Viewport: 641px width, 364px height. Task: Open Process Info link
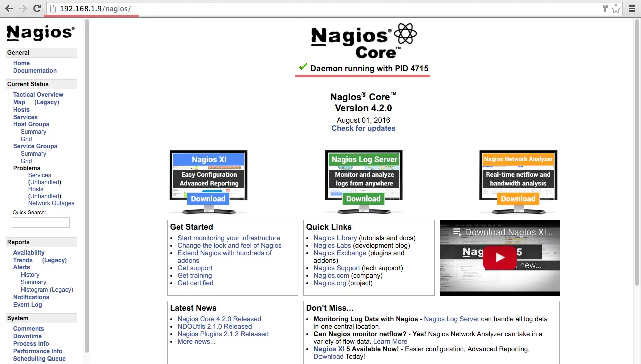tap(31, 344)
